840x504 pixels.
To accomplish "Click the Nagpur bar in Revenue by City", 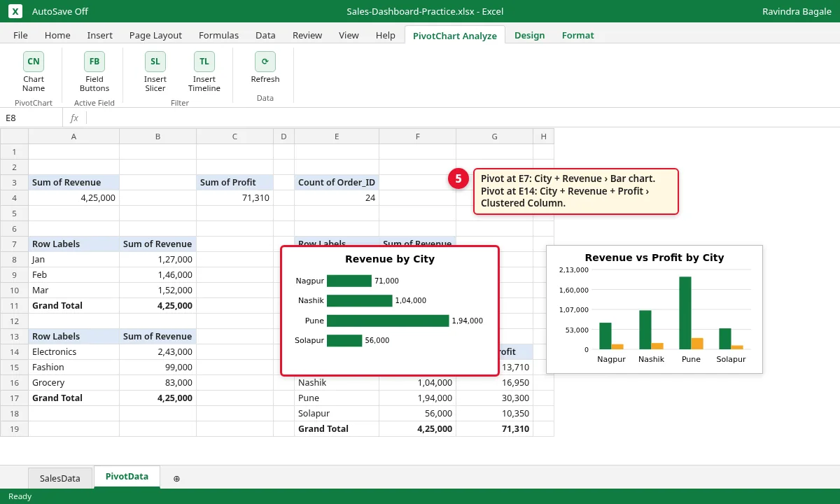I will click(x=349, y=281).
